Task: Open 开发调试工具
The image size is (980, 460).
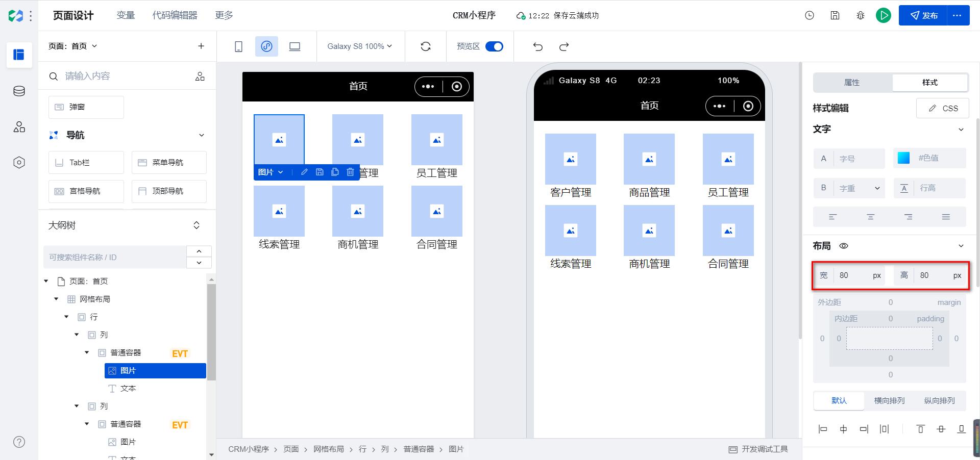Action: tap(758, 449)
